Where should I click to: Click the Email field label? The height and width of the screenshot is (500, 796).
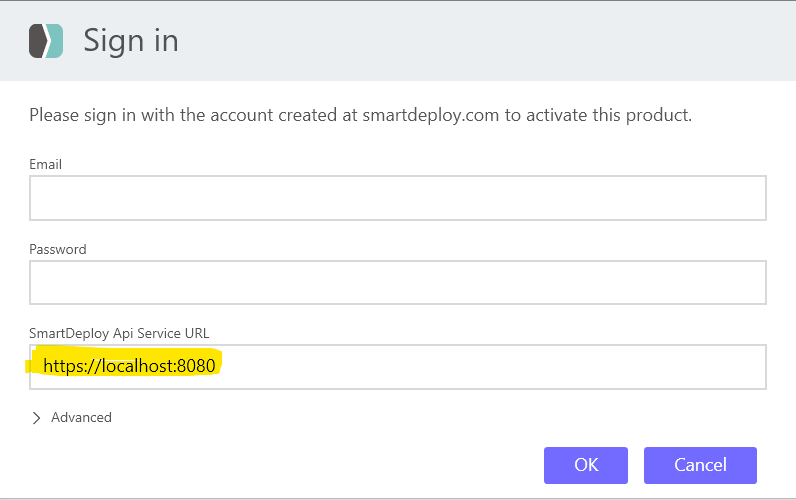[46, 164]
